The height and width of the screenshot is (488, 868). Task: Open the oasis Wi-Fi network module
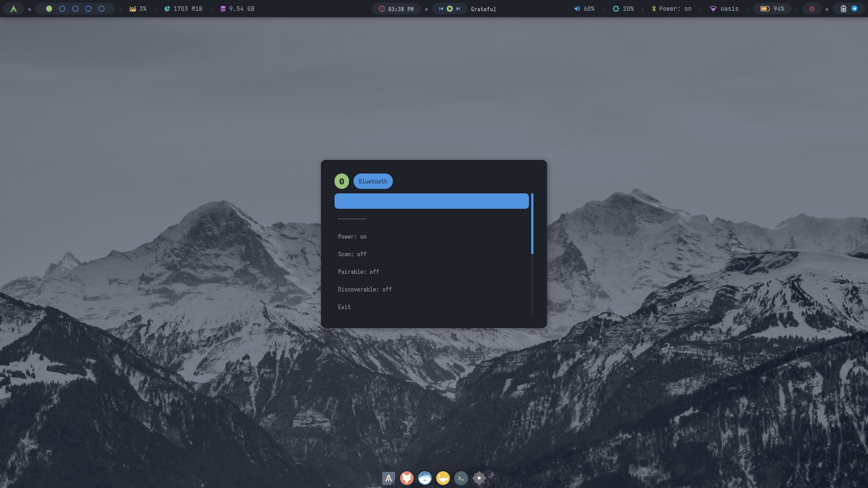pyautogui.click(x=724, y=9)
